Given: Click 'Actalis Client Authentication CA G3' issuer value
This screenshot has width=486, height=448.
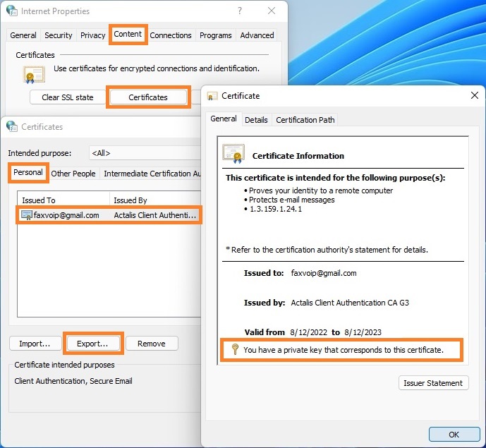Looking at the screenshot, I should [350, 303].
